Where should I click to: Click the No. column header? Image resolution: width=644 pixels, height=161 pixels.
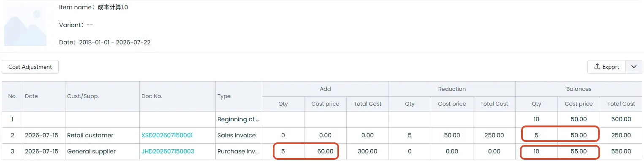tap(13, 96)
